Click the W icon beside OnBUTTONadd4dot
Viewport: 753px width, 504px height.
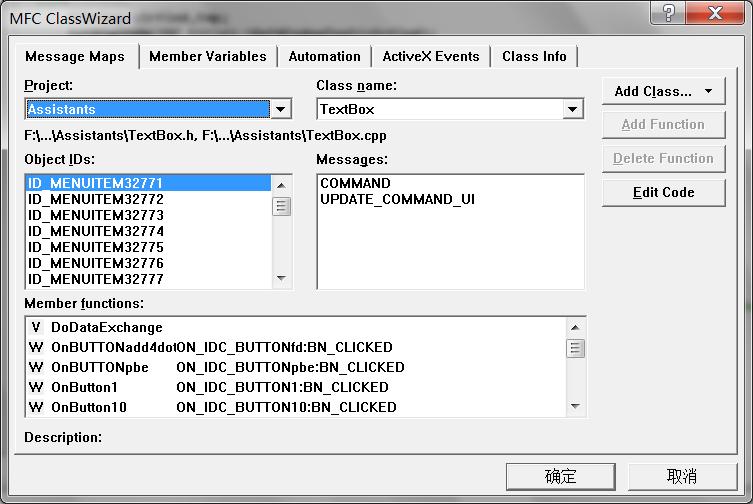pyautogui.click(x=36, y=347)
